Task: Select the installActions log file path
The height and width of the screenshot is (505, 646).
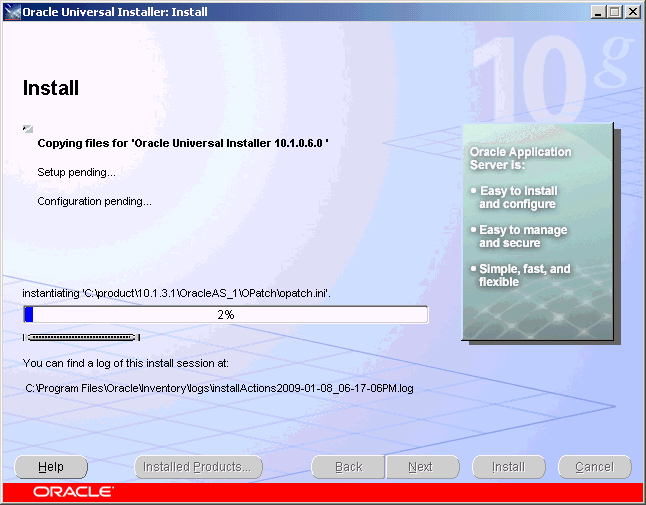Action: (219, 388)
